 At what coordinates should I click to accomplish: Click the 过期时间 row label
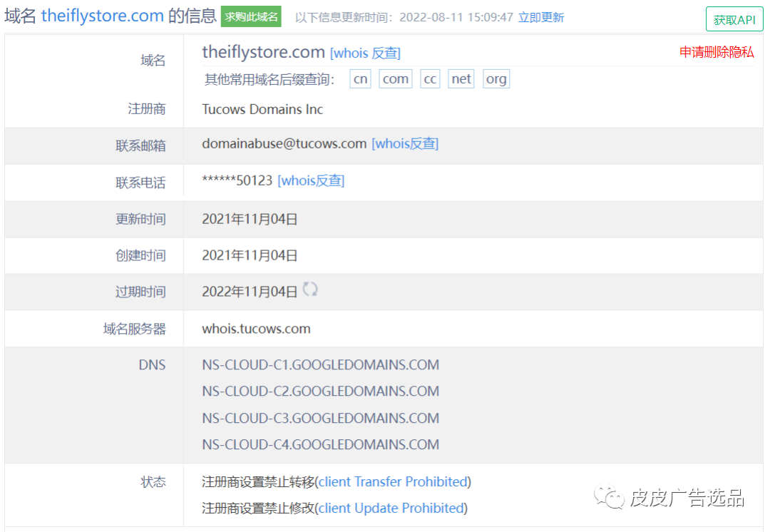[x=140, y=292]
